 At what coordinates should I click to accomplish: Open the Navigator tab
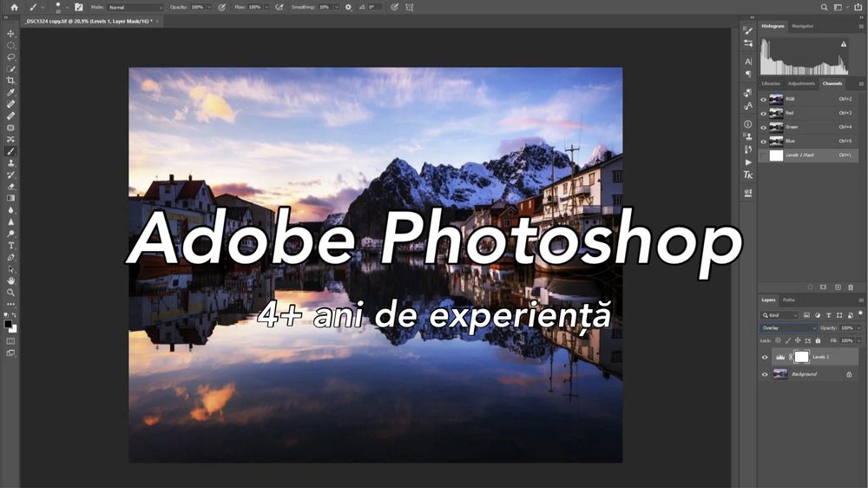pos(803,26)
